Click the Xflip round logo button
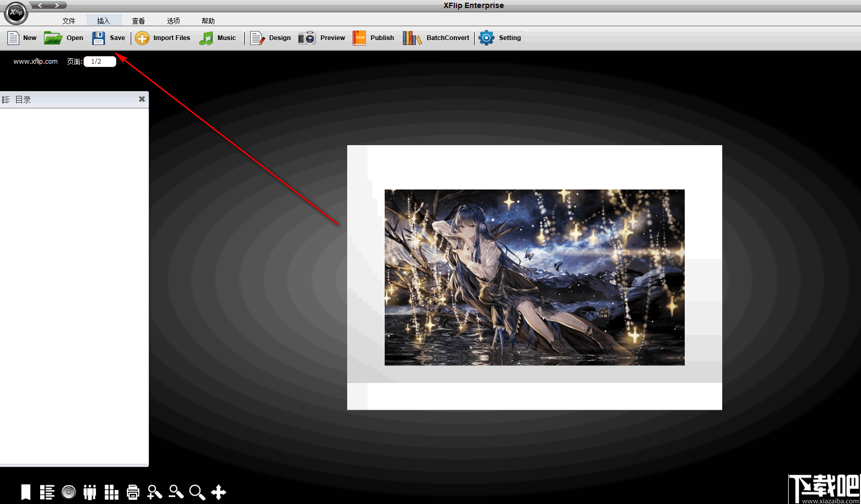861x504 pixels. coord(16,13)
